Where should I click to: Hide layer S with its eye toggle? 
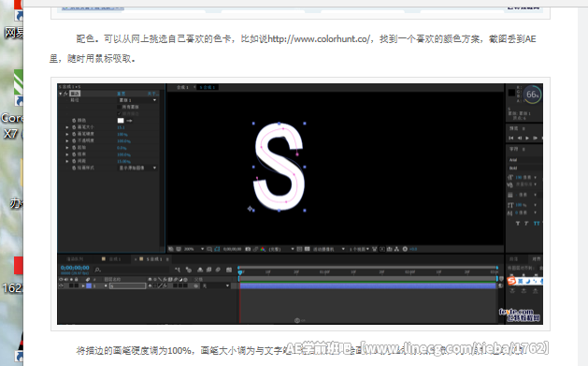61,285
